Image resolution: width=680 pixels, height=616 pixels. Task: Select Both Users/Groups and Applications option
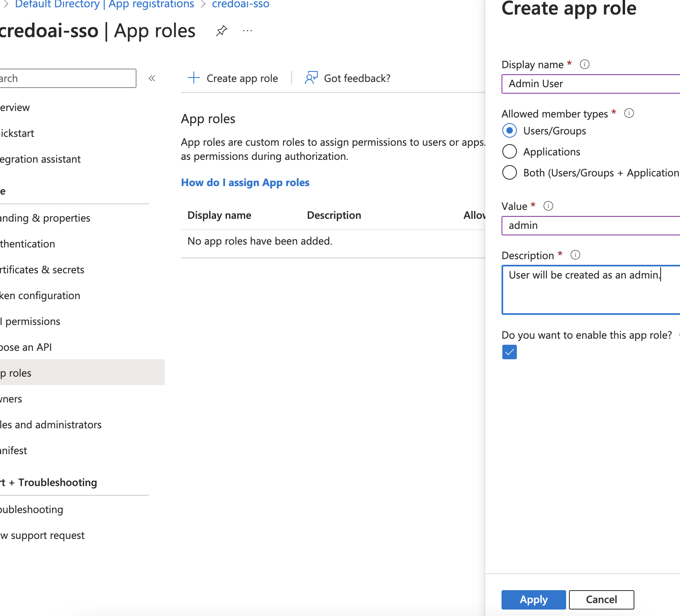510,173
